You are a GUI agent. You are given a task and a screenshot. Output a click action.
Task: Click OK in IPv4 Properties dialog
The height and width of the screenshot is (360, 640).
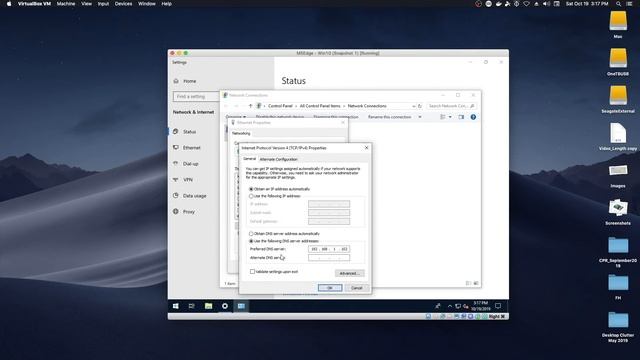tap(330, 288)
